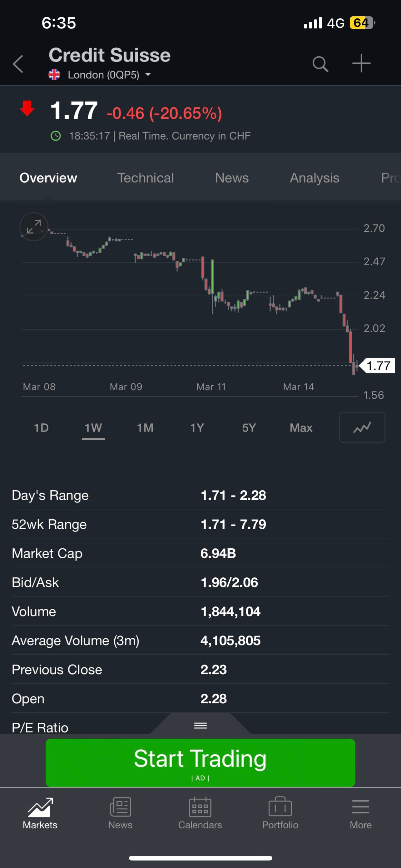The height and width of the screenshot is (868, 401).
Task: Expand the pull-up drawer handle
Action: click(x=200, y=726)
